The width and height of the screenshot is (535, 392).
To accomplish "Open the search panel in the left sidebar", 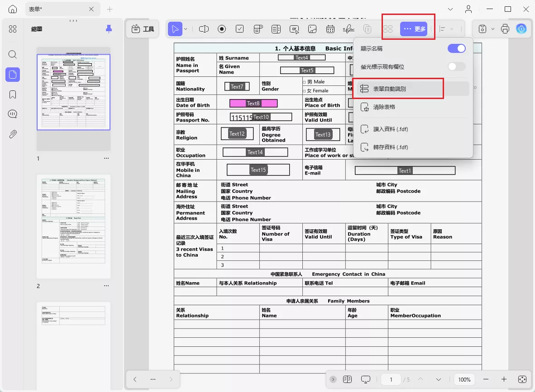I will point(13,55).
